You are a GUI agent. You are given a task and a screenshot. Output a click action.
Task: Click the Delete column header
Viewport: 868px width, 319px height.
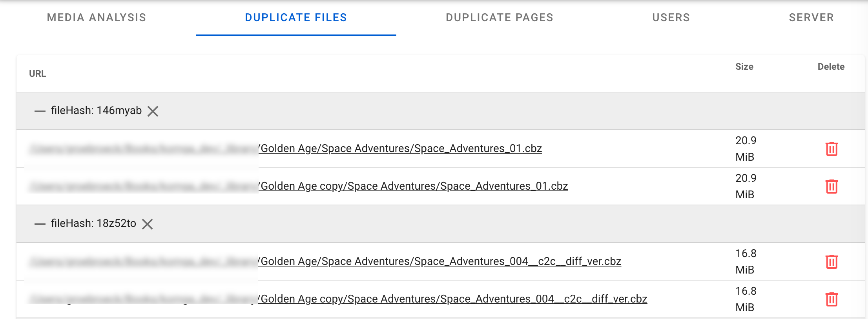coord(831,67)
